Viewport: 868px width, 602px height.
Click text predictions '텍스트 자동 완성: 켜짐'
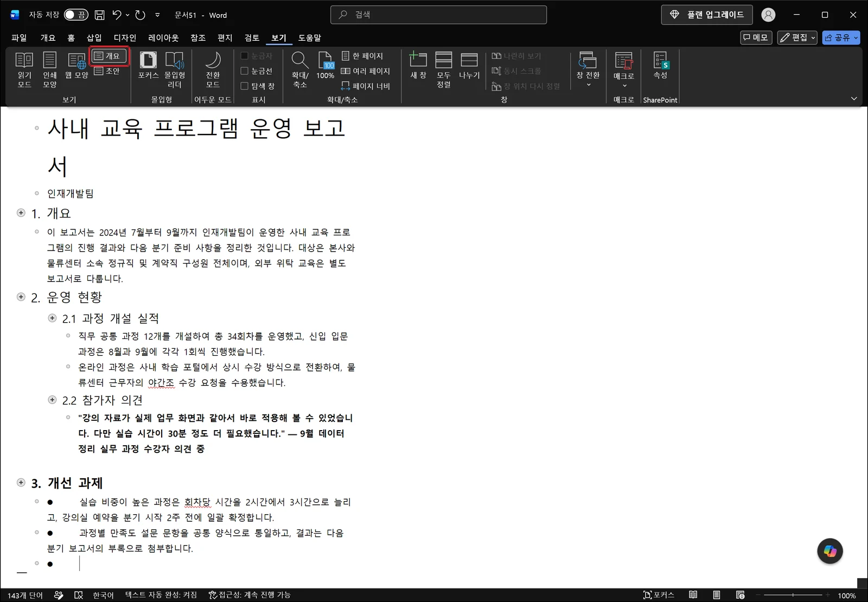(x=161, y=595)
